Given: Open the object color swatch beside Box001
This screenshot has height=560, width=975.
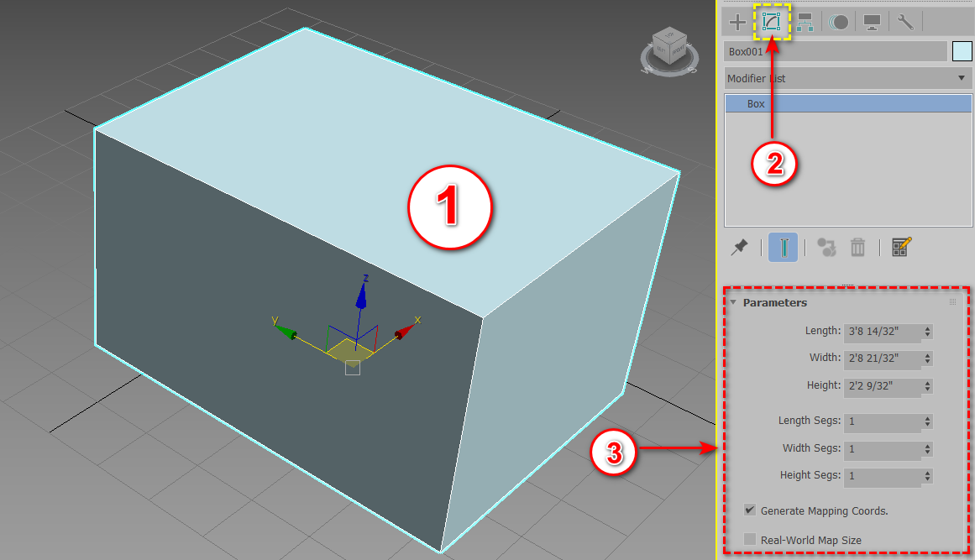Looking at the screenshot, I should point(961,51).
